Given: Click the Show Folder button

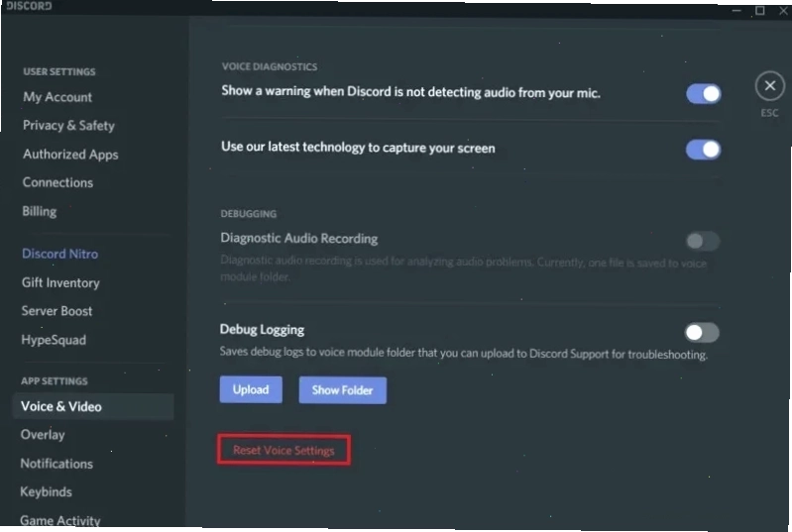Looking at the screenshot, I should [342, 390].
